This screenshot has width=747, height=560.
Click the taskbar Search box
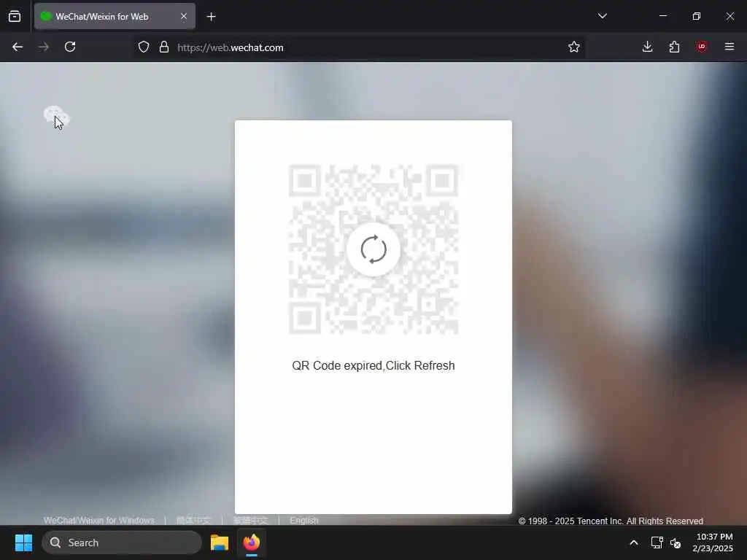tap(122, 542)
